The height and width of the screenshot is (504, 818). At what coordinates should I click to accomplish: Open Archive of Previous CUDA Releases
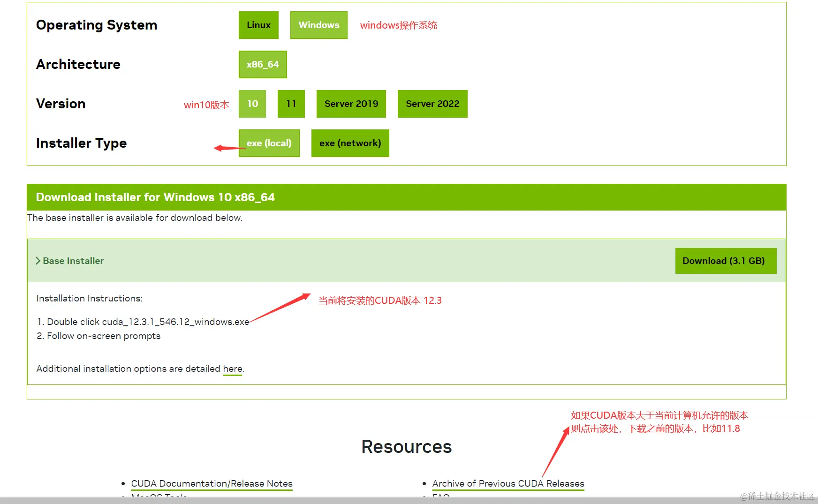pos(508,484)
